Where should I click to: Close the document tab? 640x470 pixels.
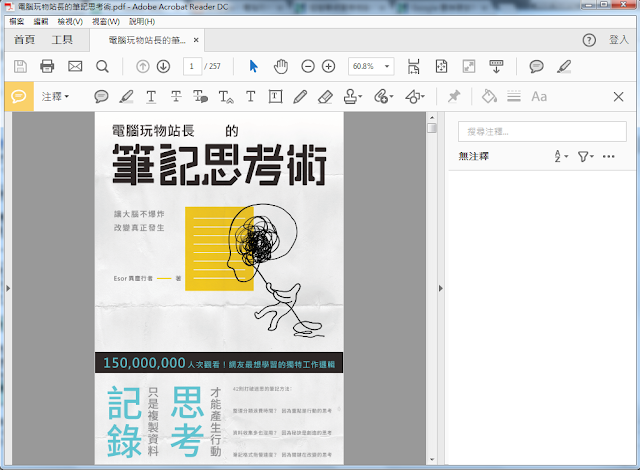[x=196, y=40]
